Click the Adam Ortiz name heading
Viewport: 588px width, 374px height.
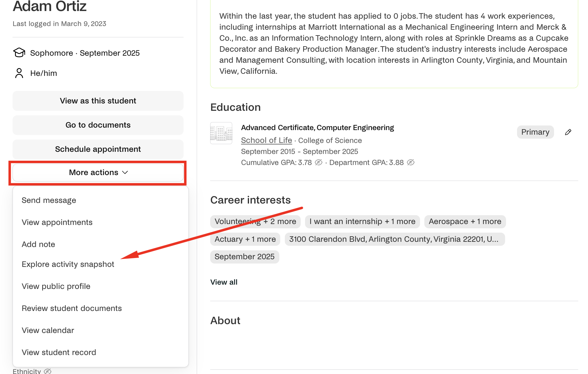pyautogui.click(x=50, y=6)
